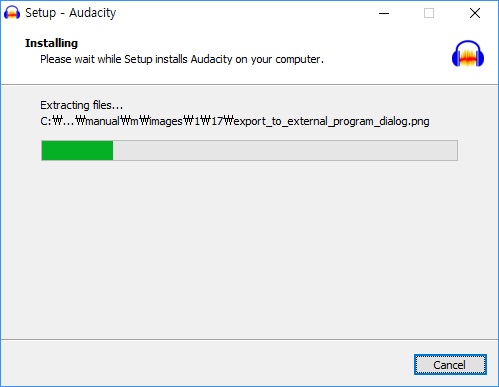Click the export_to_external_program_dialog.png file name
Image resolution: width=499 pixels, height=387 pixels.
[x=331, y=121]
